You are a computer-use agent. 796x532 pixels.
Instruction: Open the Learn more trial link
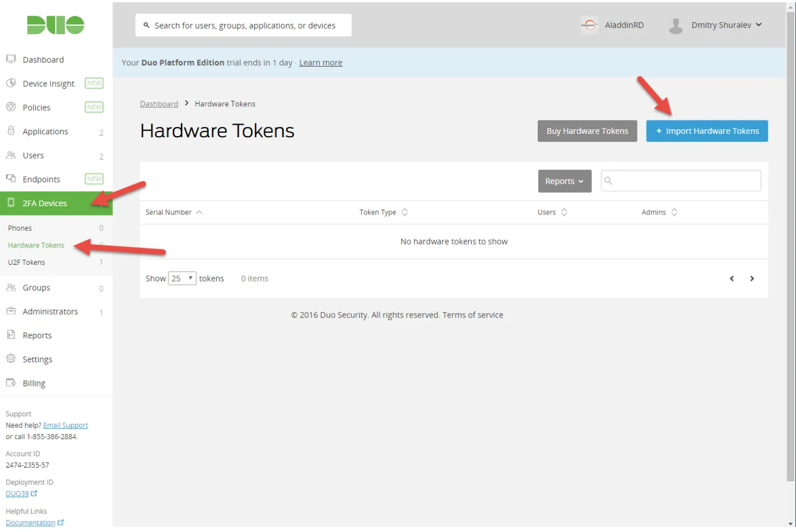320,63
